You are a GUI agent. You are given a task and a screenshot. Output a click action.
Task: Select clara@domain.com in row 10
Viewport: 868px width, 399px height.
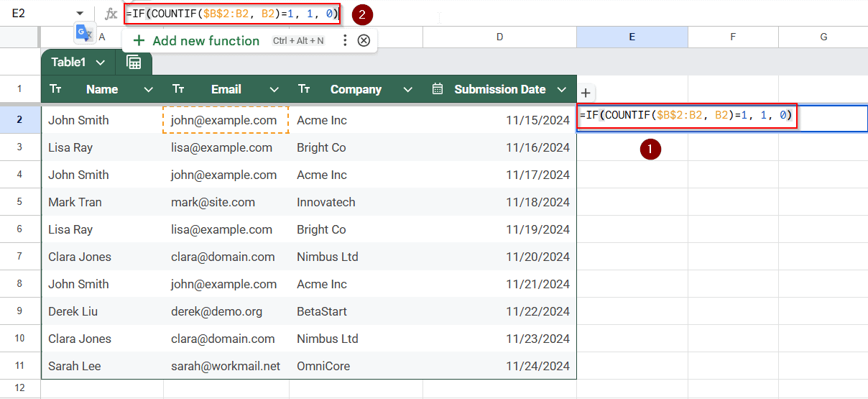[226, 339]
